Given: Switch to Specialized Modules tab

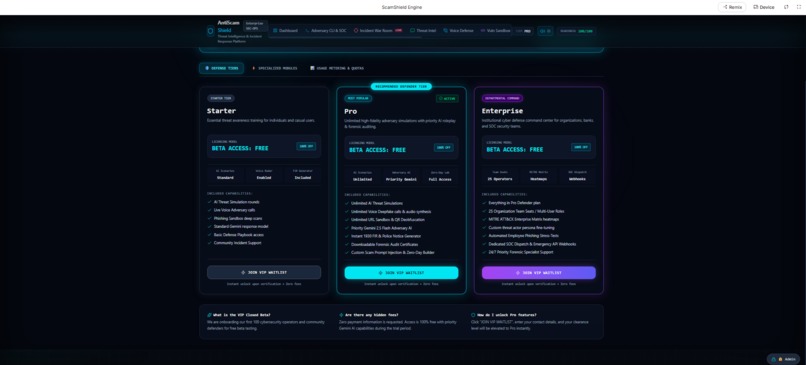Looking at the screenshot, I should pos(274,68).
